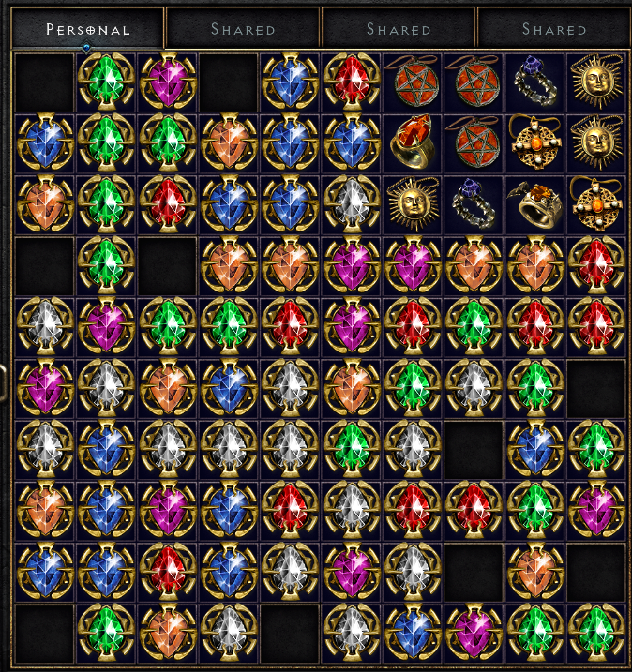Click empty slot between top-row purple and blue gems

tap(229, 82)
